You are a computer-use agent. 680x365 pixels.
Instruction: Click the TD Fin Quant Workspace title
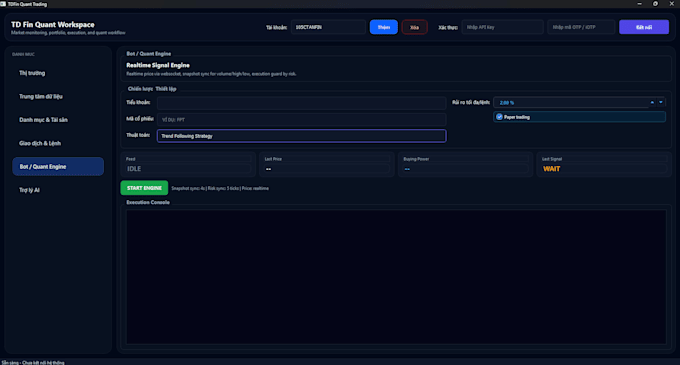pos(52,25)
